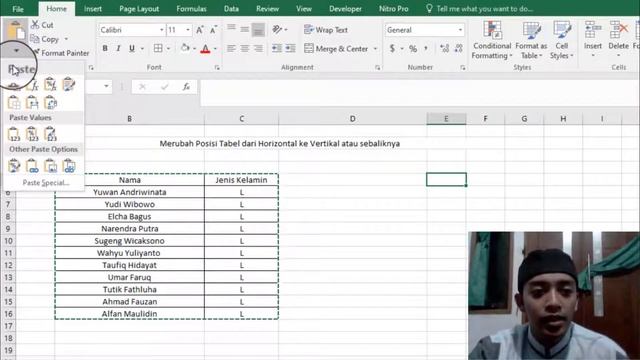Choose Values & Source Formatting paste icon
The height and width of the screenshot is (360, 640).
tap(50, 133)
